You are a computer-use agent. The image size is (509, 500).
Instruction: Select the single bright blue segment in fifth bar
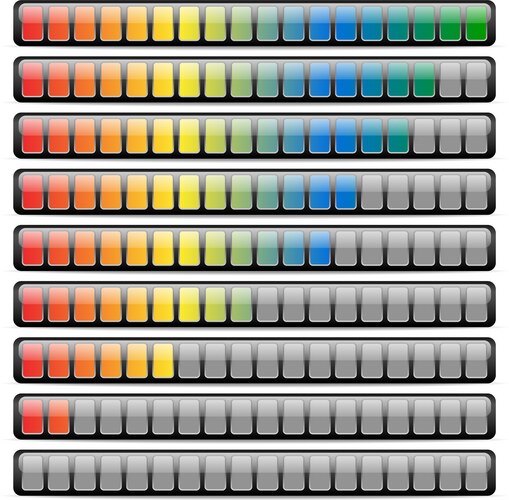(320, 248)
